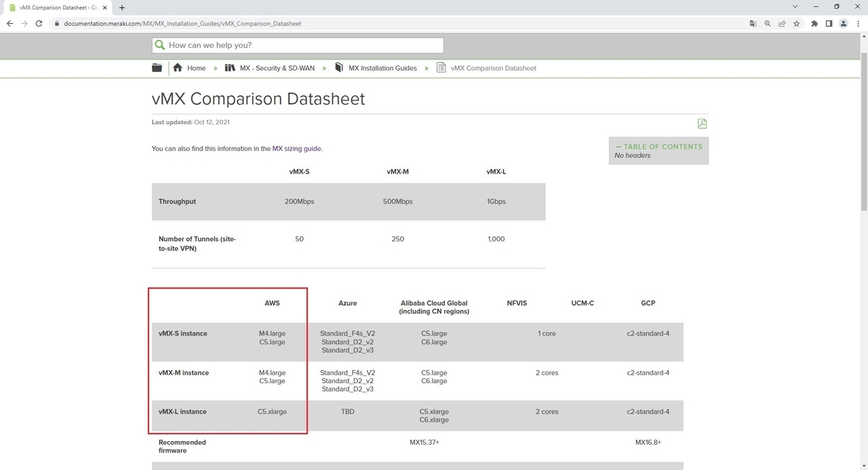
Task: Click the 1,000 tunnels value
Action: (x=496, y=239)
